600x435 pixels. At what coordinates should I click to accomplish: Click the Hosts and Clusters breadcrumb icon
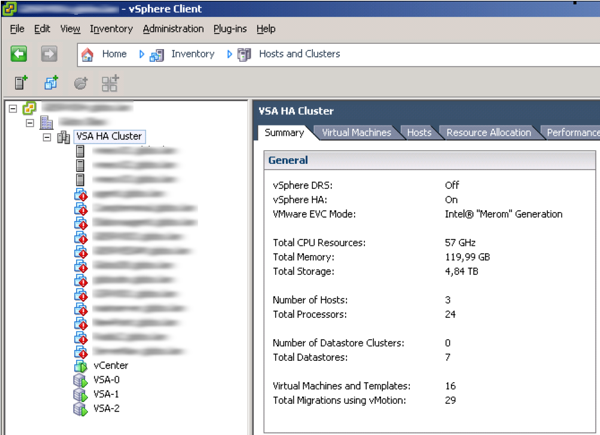tap(244, 55)
